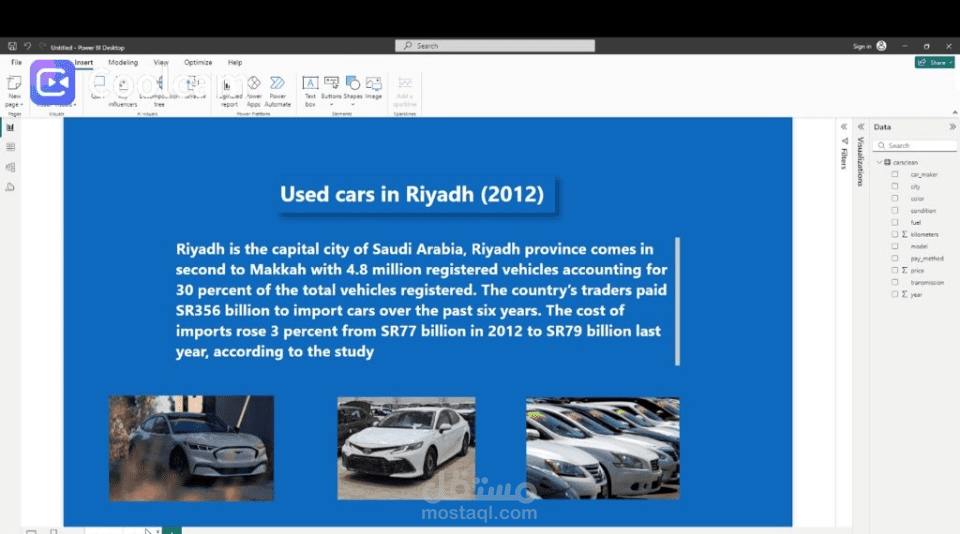Select the 'Used cars in Riyadh (2012)' title

[412, 195]
